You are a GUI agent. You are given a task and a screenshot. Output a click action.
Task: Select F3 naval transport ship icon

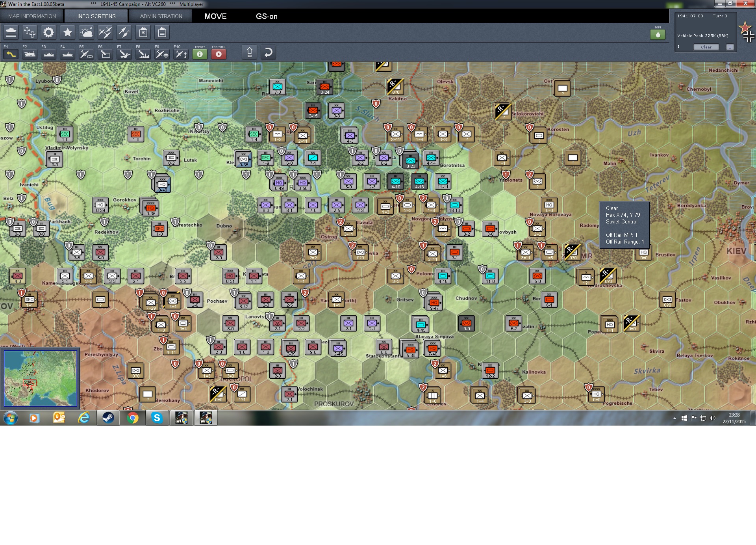pyautogui.click(x=49, y=54)
